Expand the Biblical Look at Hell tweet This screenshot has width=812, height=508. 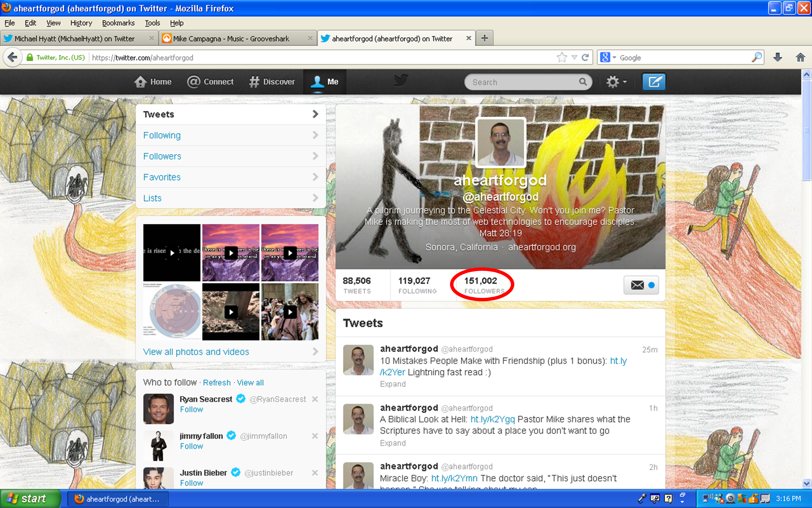pos(393,443)
